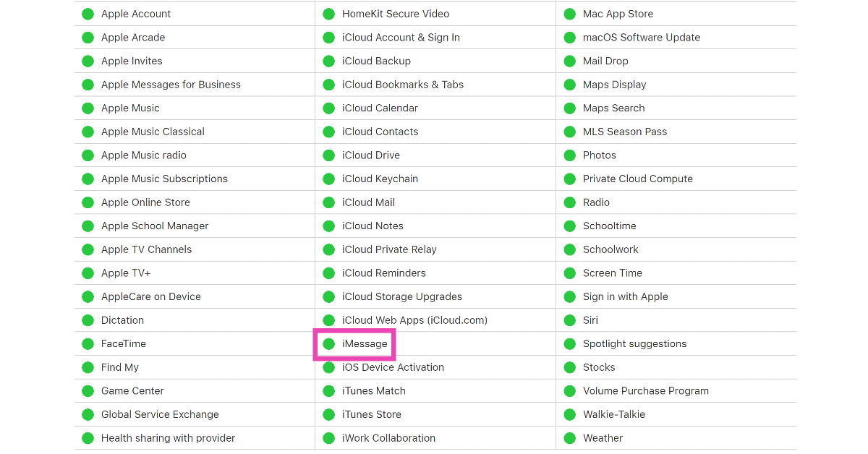Image resolution: width=868 pixels, height=454 pixels.
Task: Click the status dot beside iCloud Private Relay
Action: click(x=328, y=249)
